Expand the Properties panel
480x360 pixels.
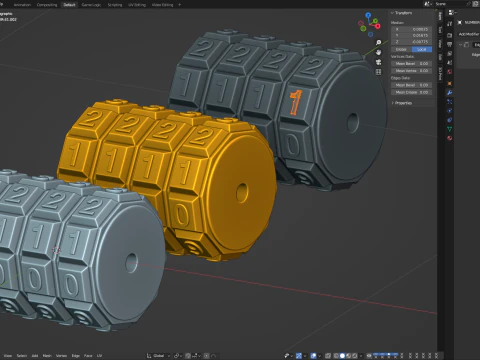coord(403,103)
